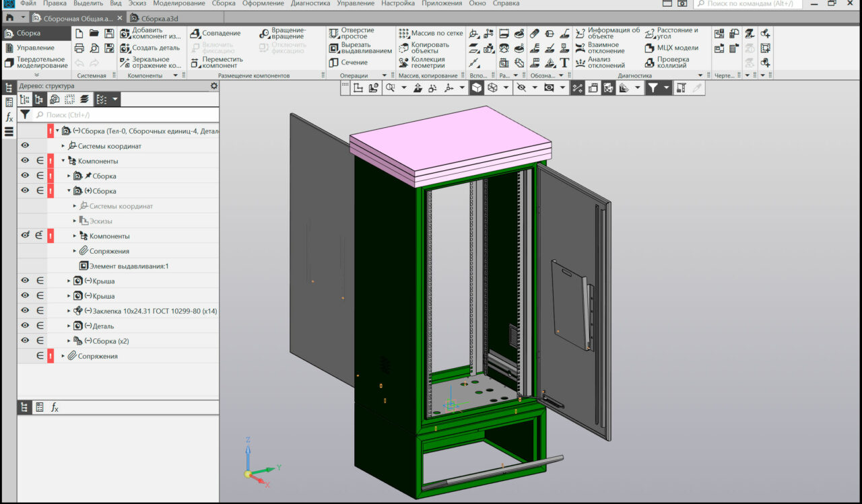Viewport: 862px width, 504px height.
Task: Toggle the ∈ inclusion mark for Деталь row
Action: pos(40,325)
